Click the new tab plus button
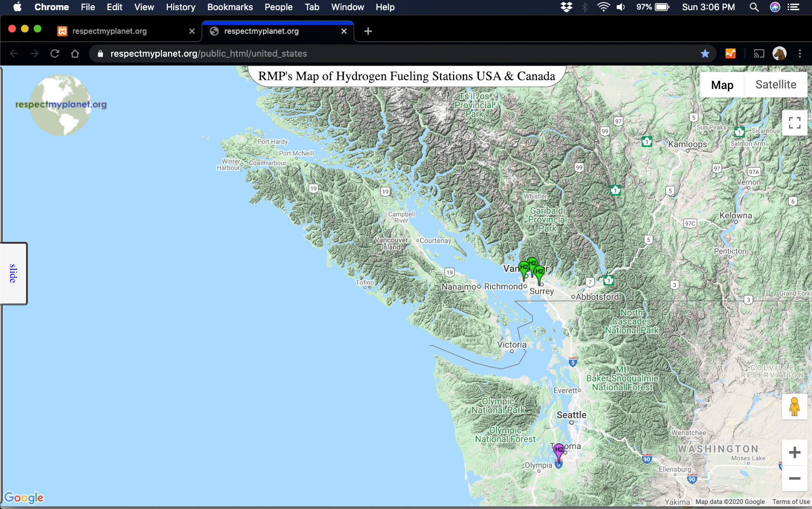Image resolution: width=812 pixels, height=509 pixels. [367, 31]
